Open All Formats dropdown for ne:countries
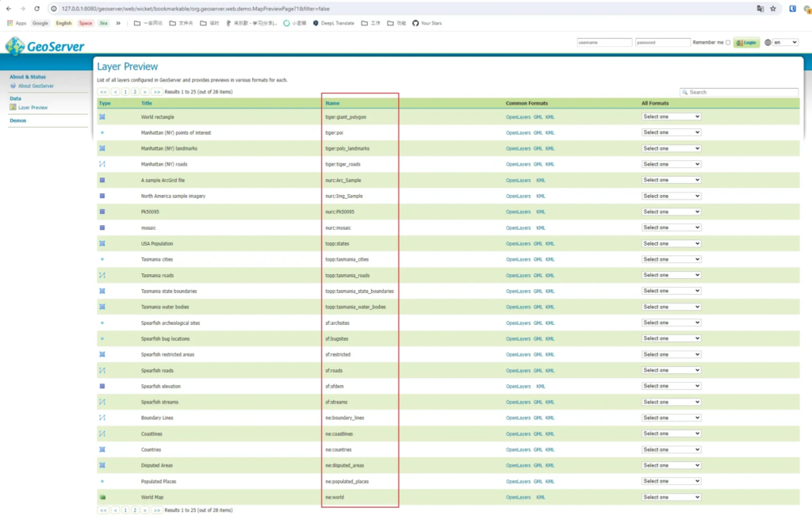This screenshot has width=812, height=519. coord(671,449)
